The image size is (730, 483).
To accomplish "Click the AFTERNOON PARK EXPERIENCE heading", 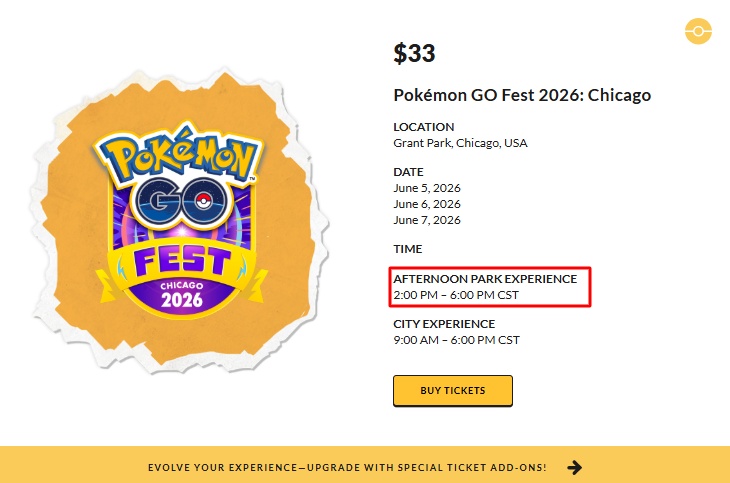I will pyautogui.click(x=485, y=279).
